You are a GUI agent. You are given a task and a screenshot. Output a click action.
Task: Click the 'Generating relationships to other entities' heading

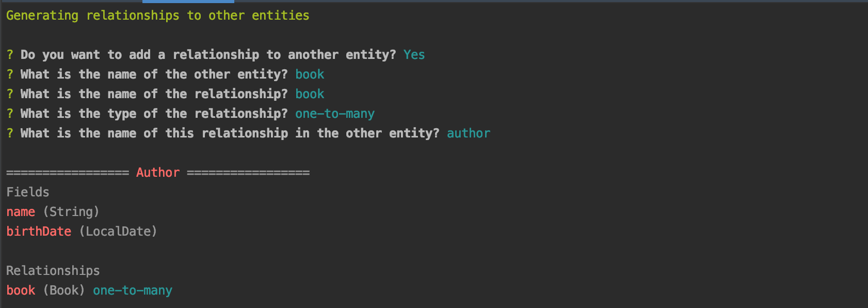[158, 16]
